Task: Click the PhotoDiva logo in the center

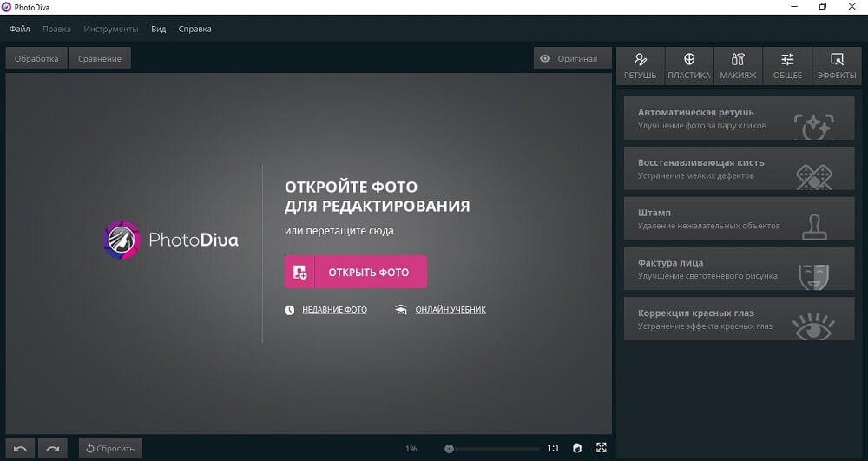Action: point(171,240)
